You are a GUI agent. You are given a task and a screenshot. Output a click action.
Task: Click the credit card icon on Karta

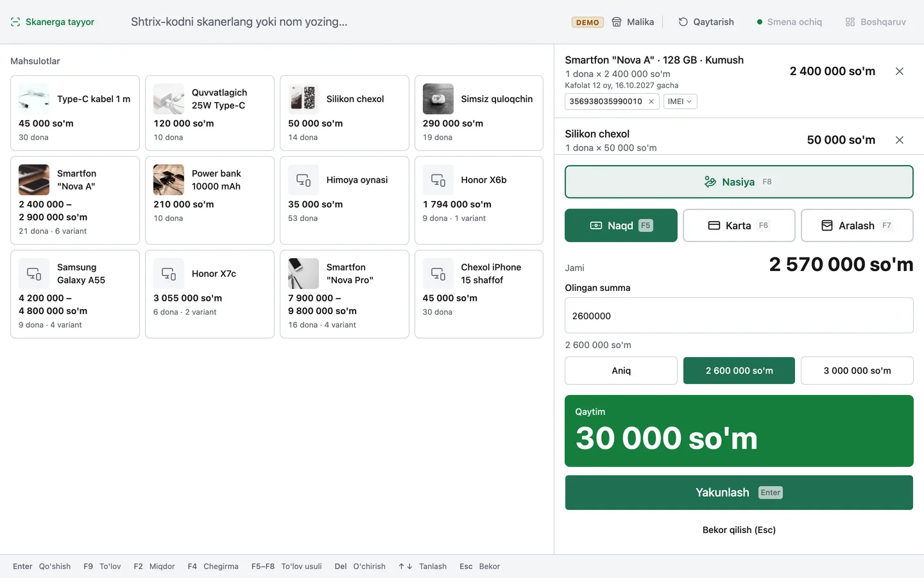click(x=714, y=225)
